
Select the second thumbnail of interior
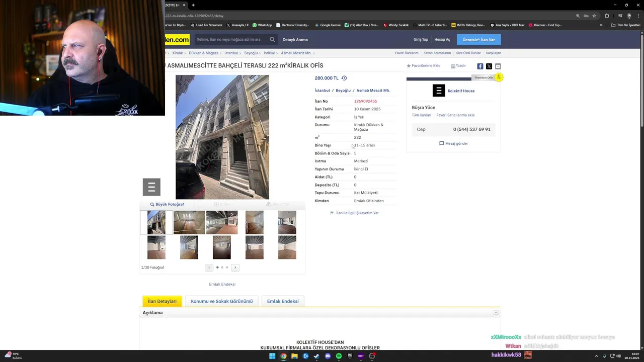point(189,223)
